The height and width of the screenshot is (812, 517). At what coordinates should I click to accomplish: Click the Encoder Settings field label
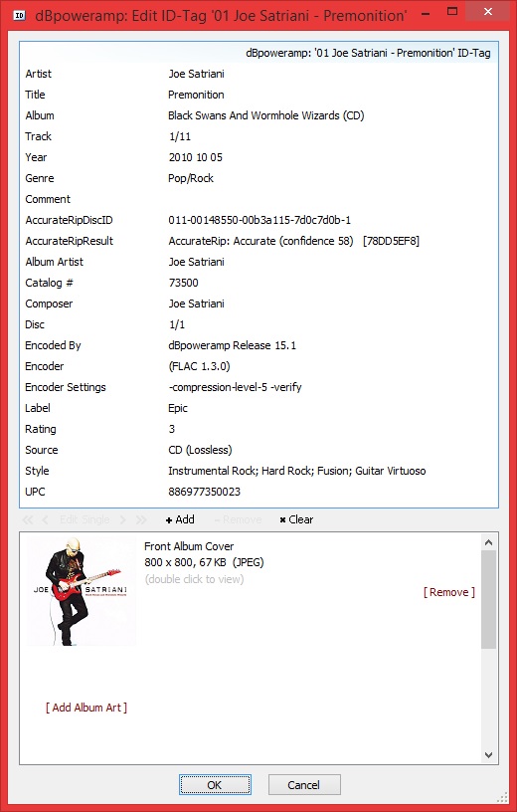click(66, 387)
